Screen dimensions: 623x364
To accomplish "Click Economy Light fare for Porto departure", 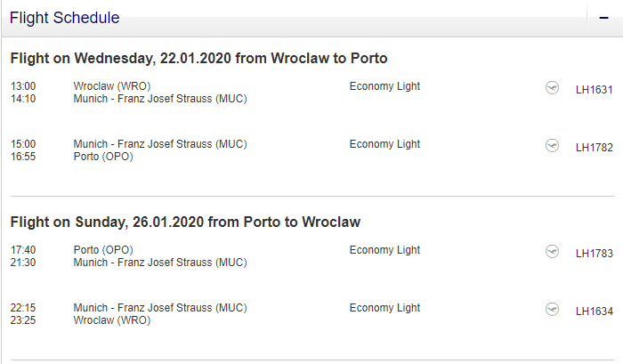I will click(x=384, y=250).
